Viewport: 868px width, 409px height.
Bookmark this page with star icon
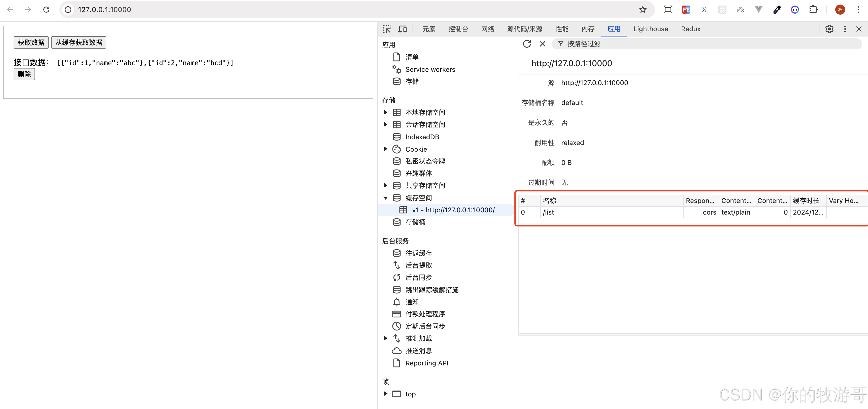(x=643, y=9)
